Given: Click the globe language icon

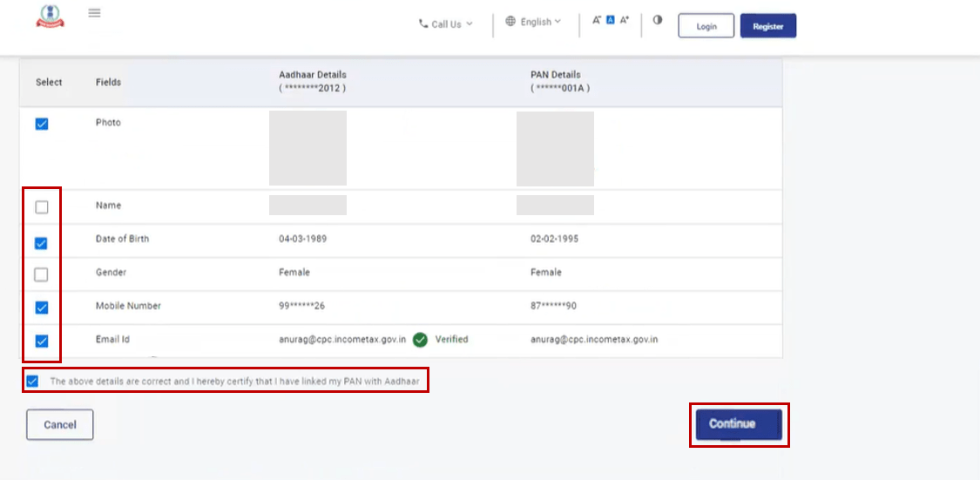Looking at the screenshot, I should pos(510,22).
